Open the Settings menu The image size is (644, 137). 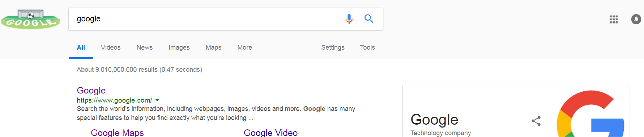(333, 47)
